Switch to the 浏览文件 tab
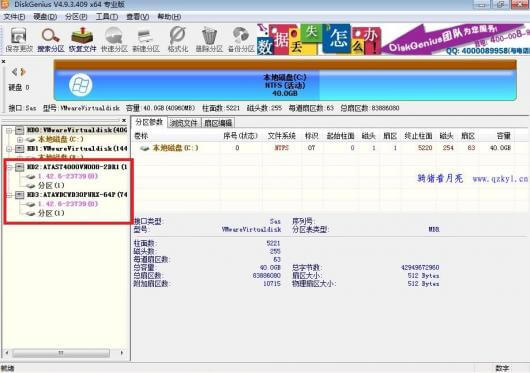 pos(184,123)
